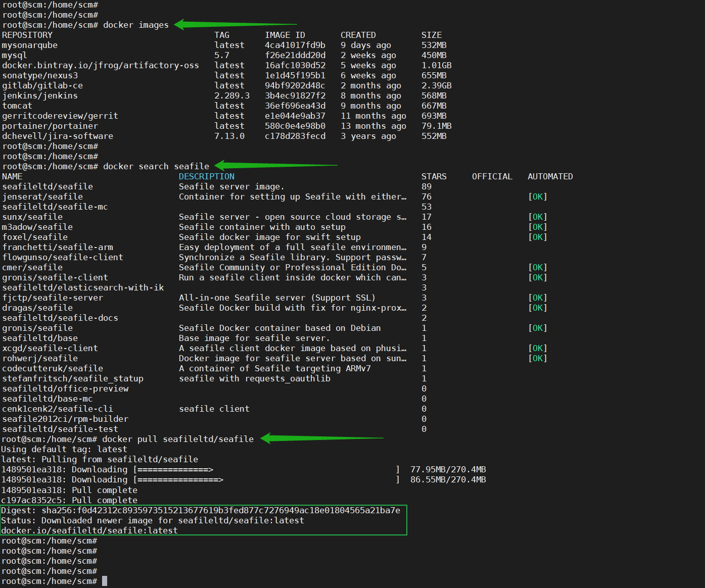Click 'Seafile docker image for swift setup' description
The height and width of the screenshot is (588, 705).
[x=270, y=237]
